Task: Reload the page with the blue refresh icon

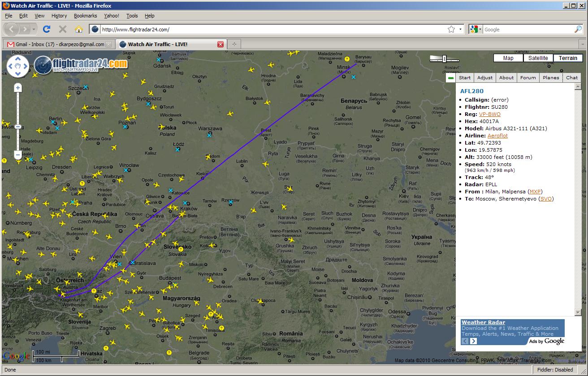Action: [46, 30]
